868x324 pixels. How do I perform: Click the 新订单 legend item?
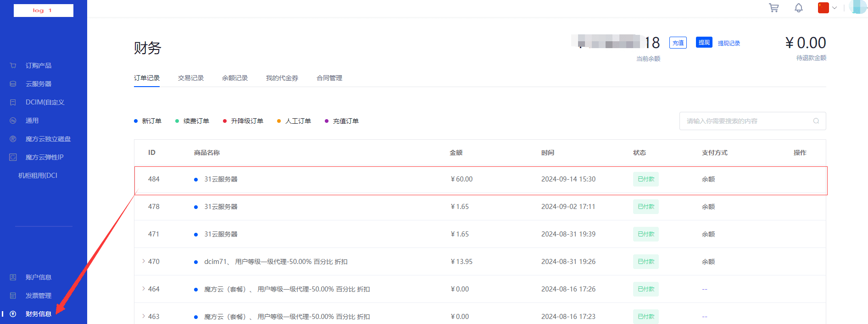[148, 121]
